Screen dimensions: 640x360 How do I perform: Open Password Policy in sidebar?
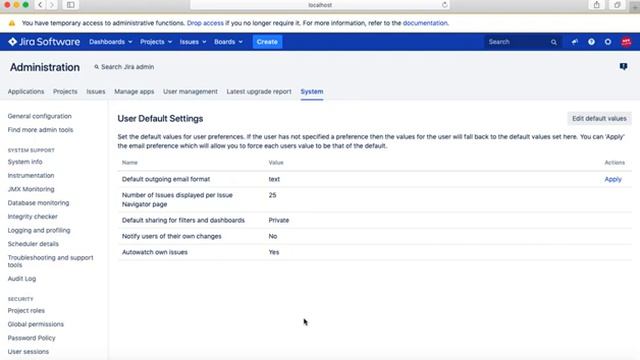[x=31, y=338]
